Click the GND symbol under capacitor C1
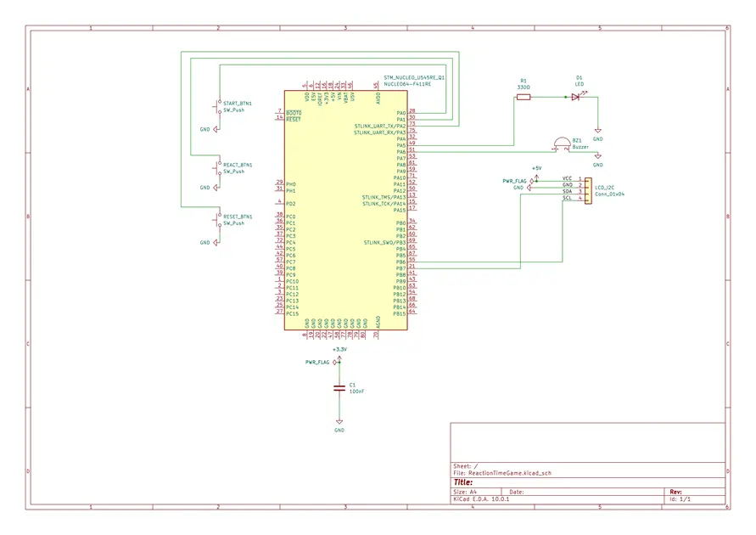 point(339,422)
